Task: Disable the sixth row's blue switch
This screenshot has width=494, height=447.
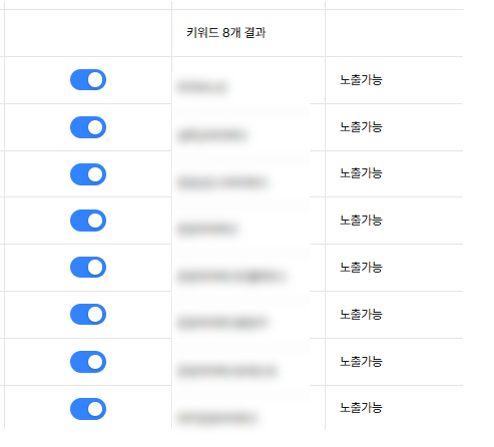Action: pos(88,314)
